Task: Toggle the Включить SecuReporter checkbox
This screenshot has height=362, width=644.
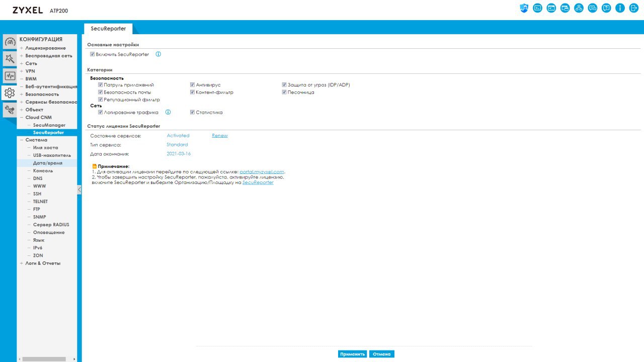Action: pyautogui.click(x=93, y=54)
